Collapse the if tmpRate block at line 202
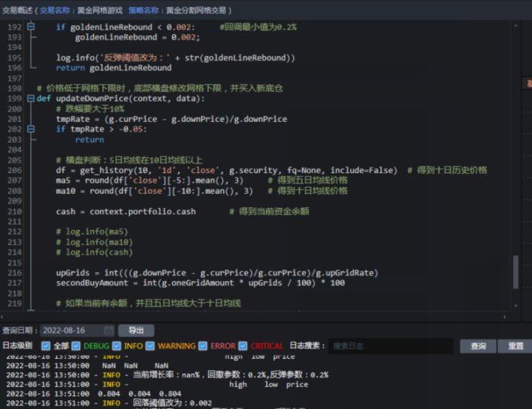 [31, 129]
